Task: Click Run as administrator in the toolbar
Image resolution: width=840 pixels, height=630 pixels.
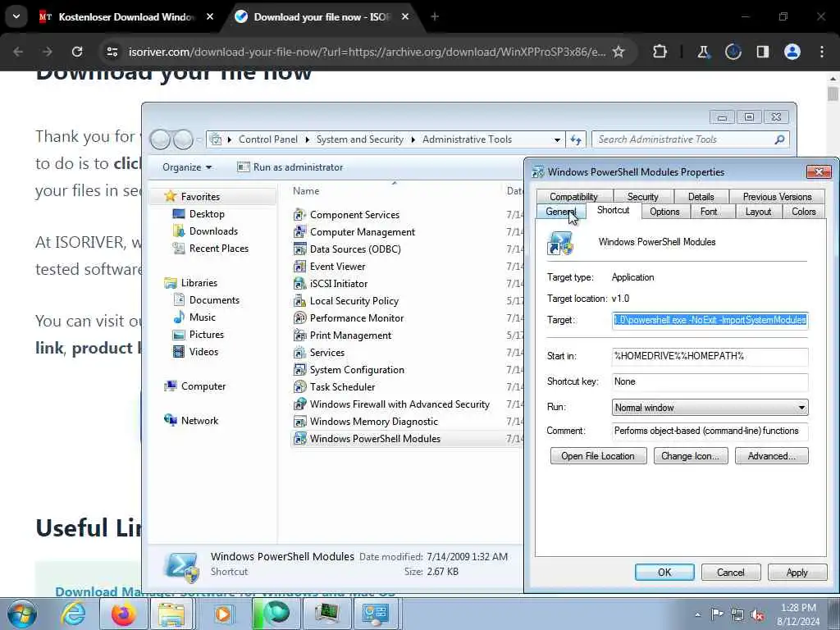Action: [x=290, y=167]
